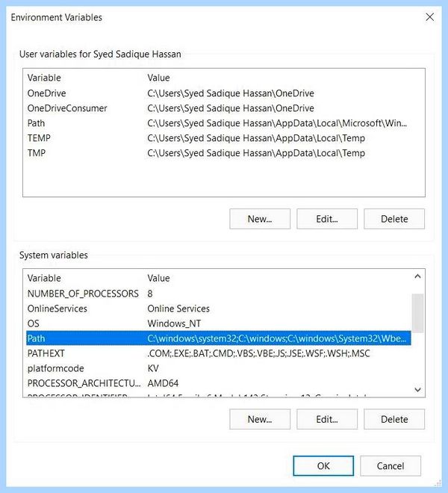
Task: Click the KV platformcode value
Action: 153,368
